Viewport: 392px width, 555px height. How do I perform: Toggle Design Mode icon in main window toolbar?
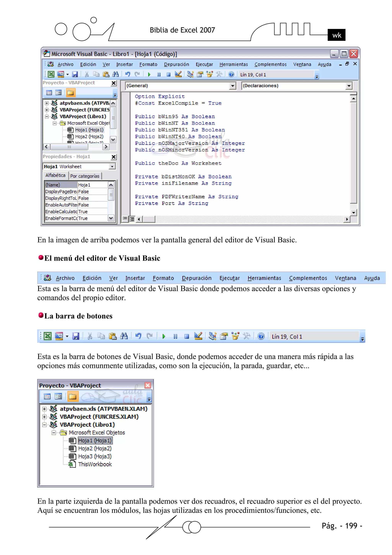tap(178, 74)
